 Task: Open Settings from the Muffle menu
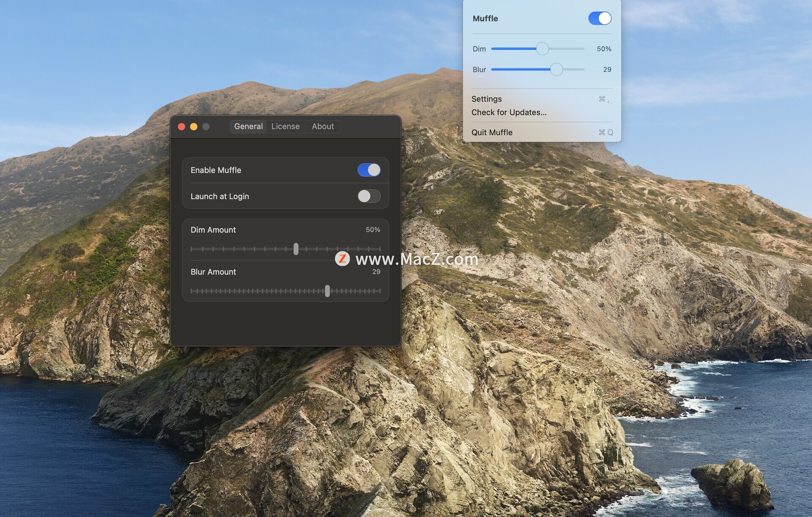click(486, 99)
